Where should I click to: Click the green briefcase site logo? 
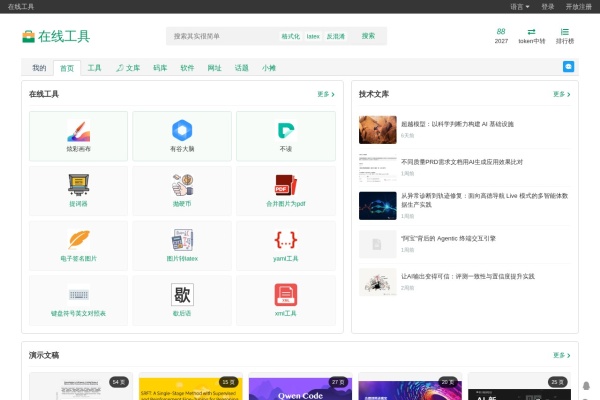click(x=28, y=36)
